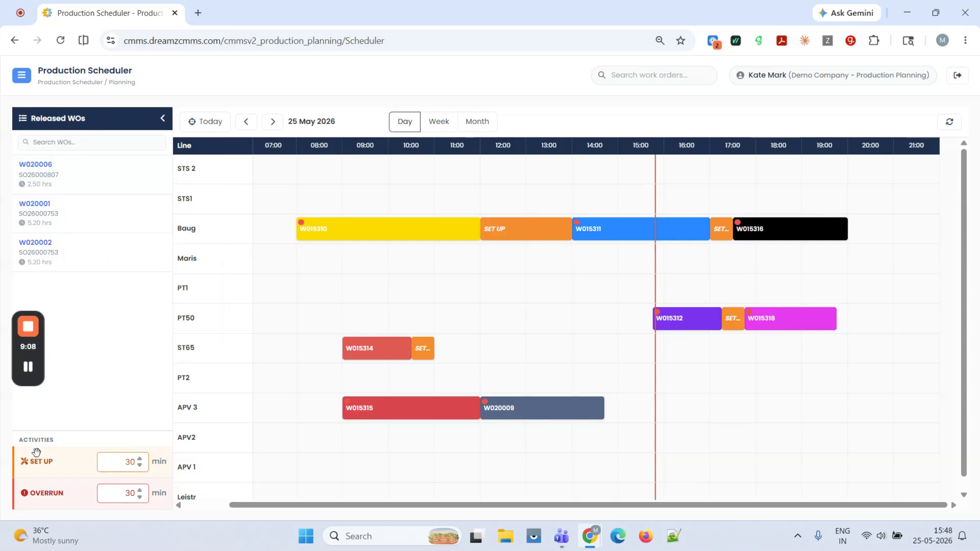Click the refresh scheduler icon
The image size is (980, 551).
click(949, 122)
